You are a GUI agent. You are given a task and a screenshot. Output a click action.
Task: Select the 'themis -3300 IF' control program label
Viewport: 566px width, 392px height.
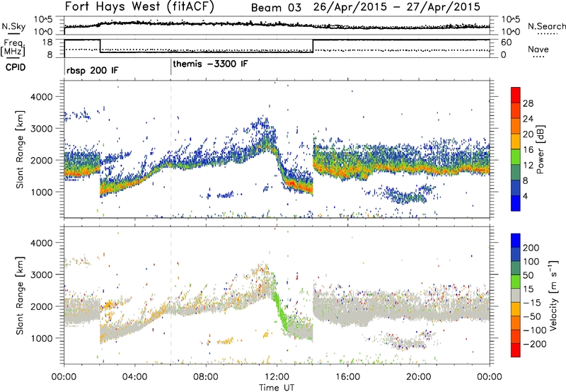tap(210, 64)
